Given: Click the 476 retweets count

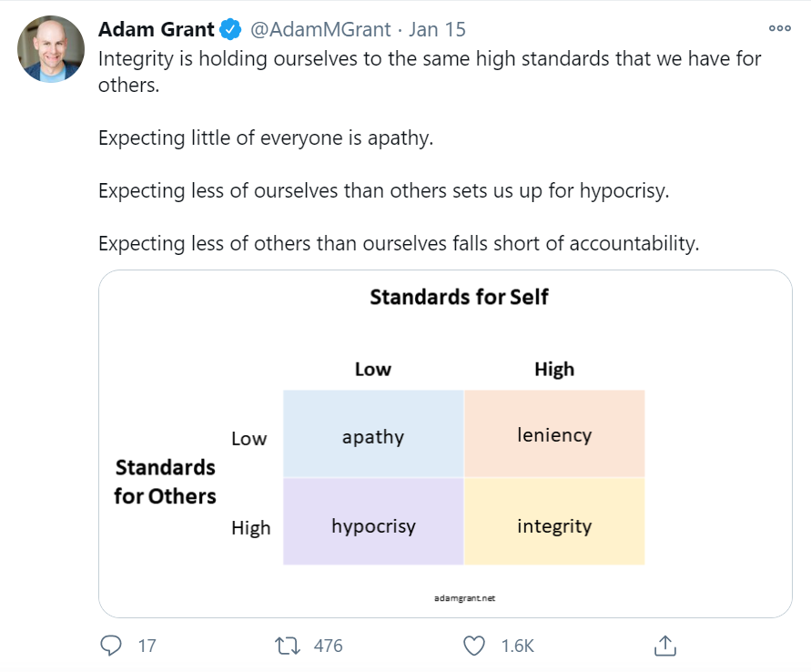Looking at the screenshot, I should coord(328,646).
